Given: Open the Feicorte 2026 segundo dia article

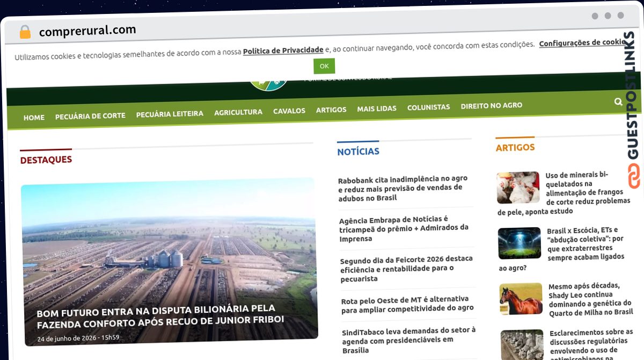Looking at the screenshot, I should [406, 269].
